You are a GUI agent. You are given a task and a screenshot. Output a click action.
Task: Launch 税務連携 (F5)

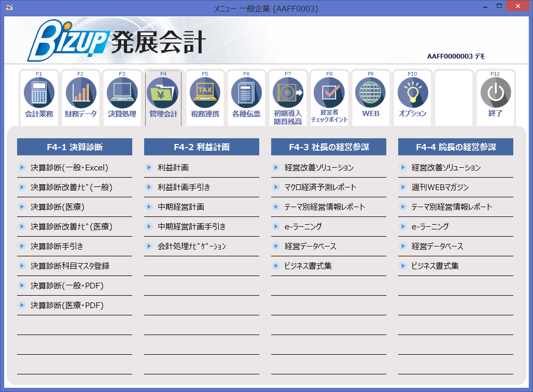[205, 97]
